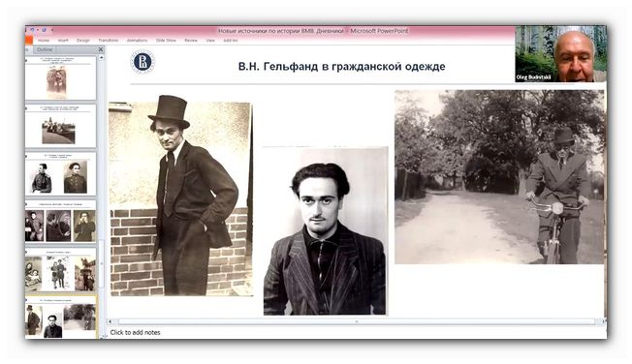This screenshot has width=632, height=364.
Task: Click the 'Oleg Budnitskii' name label
Action: click(x=533, y=77)
